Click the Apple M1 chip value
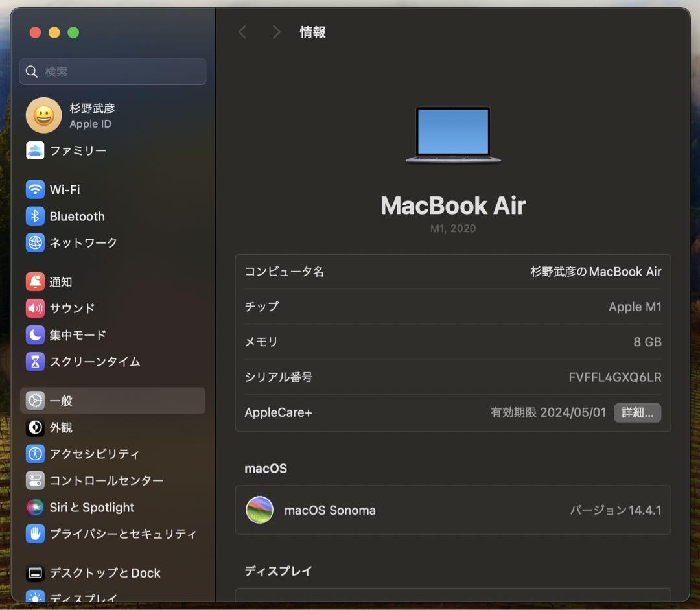The height and width of the screenshot is (610, 700). point(635,307)
